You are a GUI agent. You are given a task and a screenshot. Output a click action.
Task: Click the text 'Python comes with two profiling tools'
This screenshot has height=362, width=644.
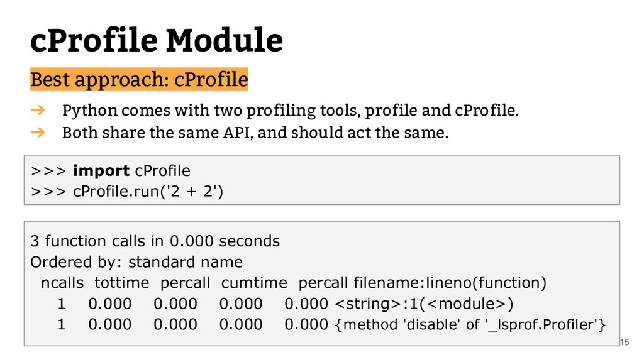click(x=211, y=111)
